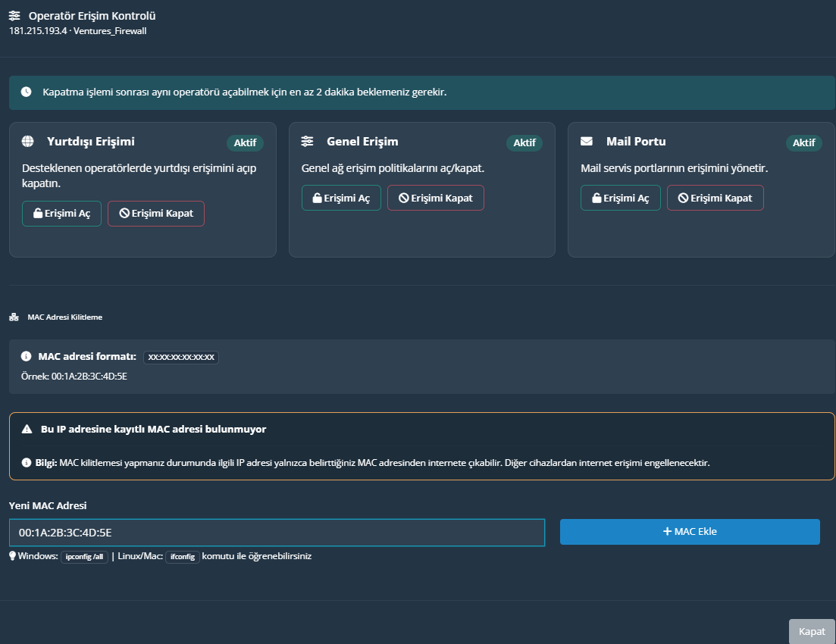Click the sliders icon of the Genel Erişim card
Screen dimensions: 836x644
[x=307, y=141]
